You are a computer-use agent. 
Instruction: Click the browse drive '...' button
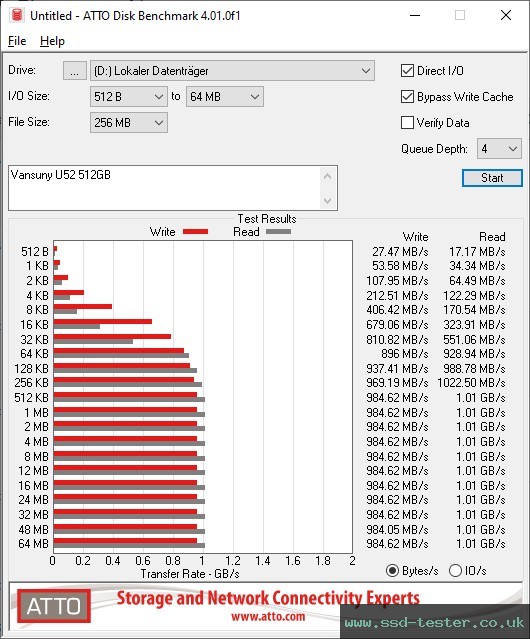tap(75, 71)
